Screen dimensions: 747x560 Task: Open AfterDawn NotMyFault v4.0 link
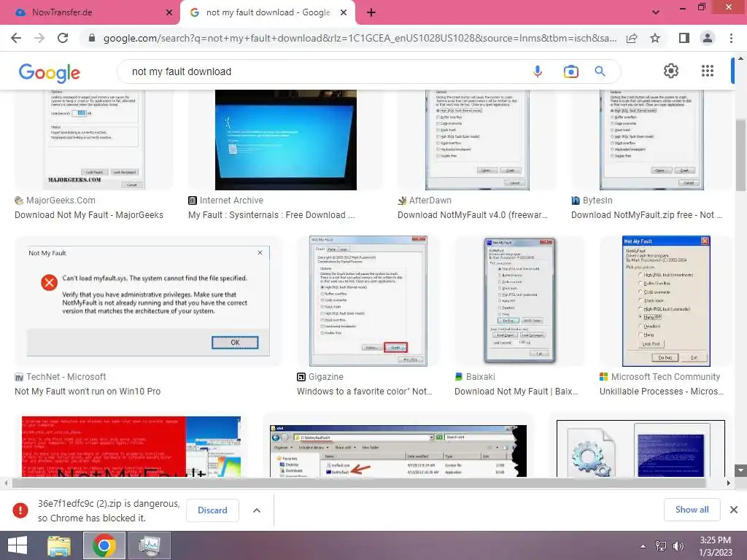point(473,215)
